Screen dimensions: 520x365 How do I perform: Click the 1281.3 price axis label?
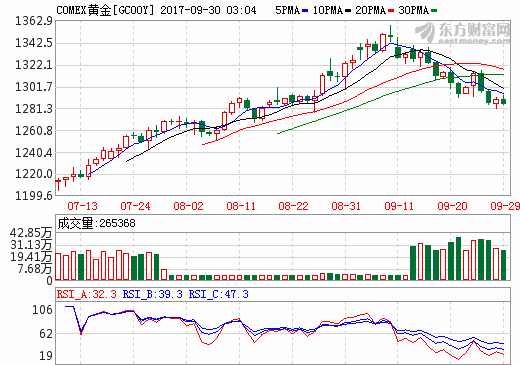click(34, 109)
